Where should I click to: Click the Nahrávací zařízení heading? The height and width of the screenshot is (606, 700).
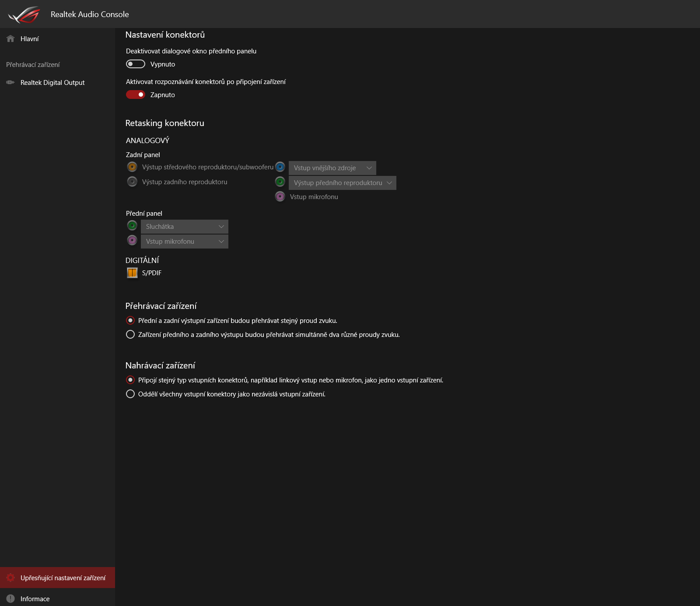(160, 366)
